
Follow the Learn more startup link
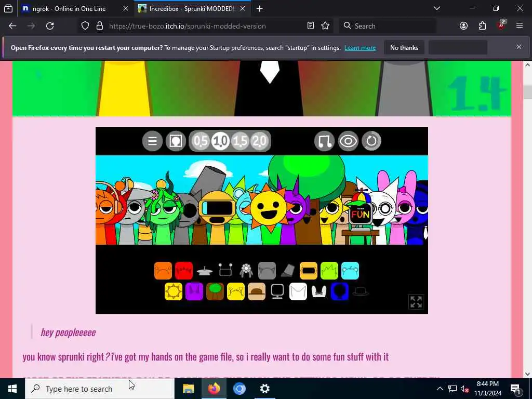[x=360, y=48]
